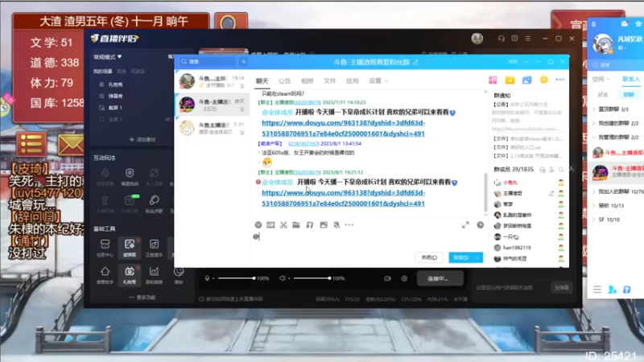Screen dimensions: 644x362
Task: Open send button dropdown arrow
Action: point(477,257)
